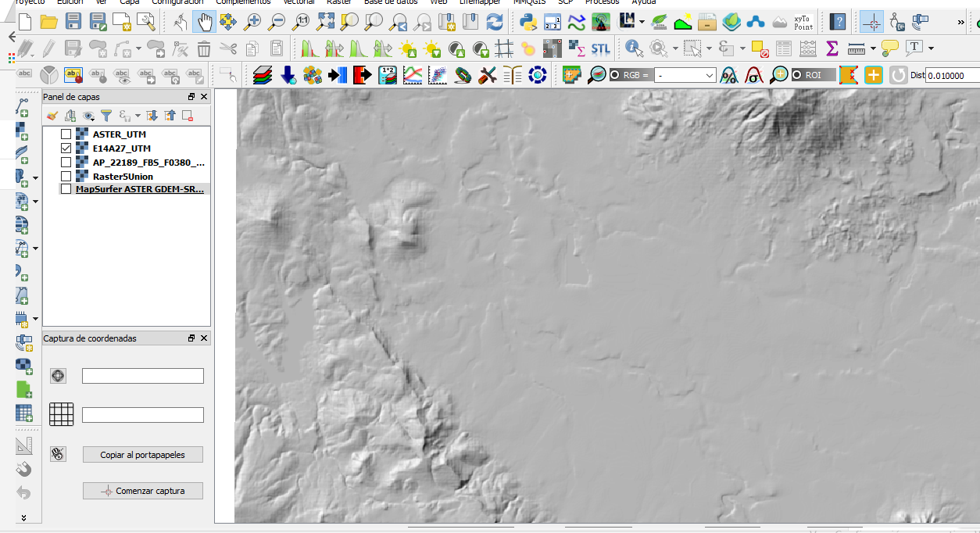
Task: Open the Web menu
Action: click(x=439, y=2)
